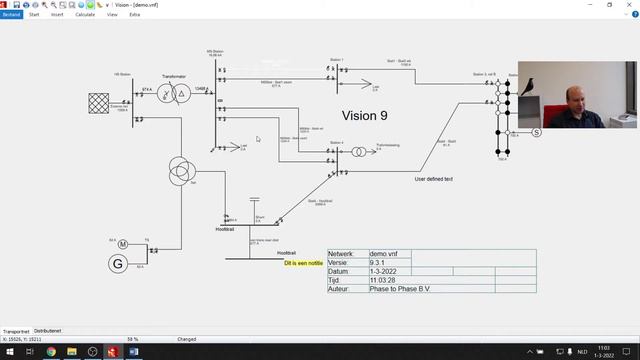This screenshot has height=360, width=640.
Task: Click the 'User defined text' label
Action: 433,179
